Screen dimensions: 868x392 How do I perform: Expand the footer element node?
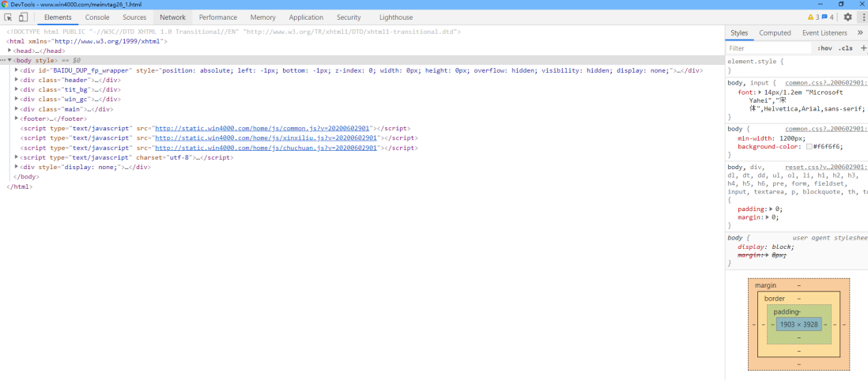coord(17,119)
